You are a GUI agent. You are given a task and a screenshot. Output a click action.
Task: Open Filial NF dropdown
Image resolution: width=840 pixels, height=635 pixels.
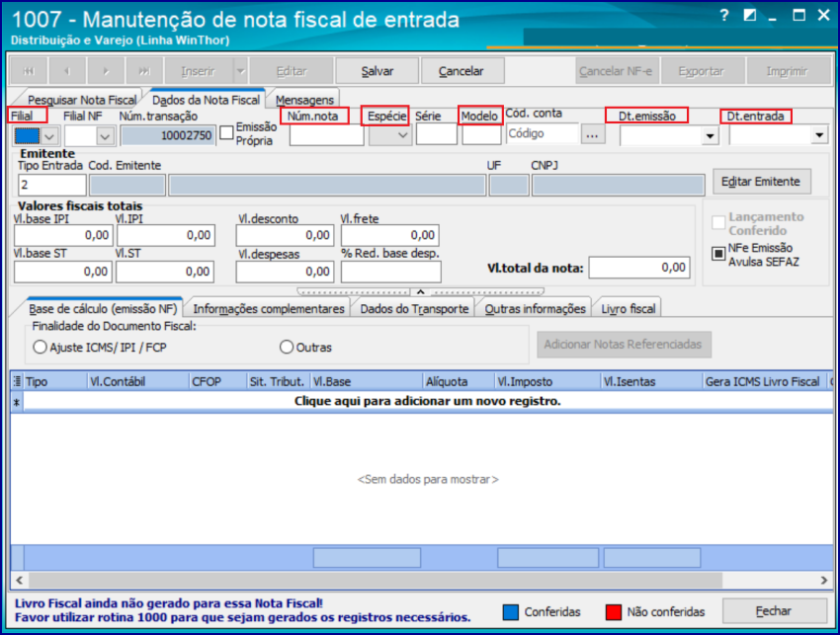point(105,136)
